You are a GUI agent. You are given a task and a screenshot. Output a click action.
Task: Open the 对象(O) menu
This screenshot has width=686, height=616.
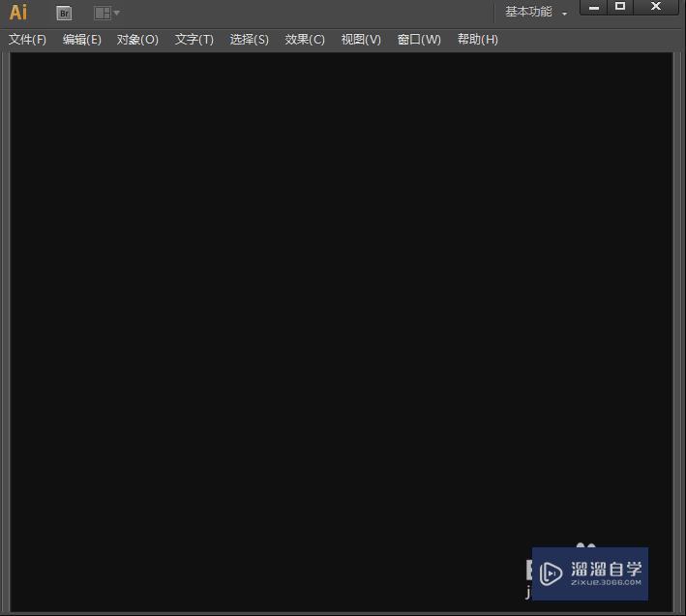[x=137, y=40]
